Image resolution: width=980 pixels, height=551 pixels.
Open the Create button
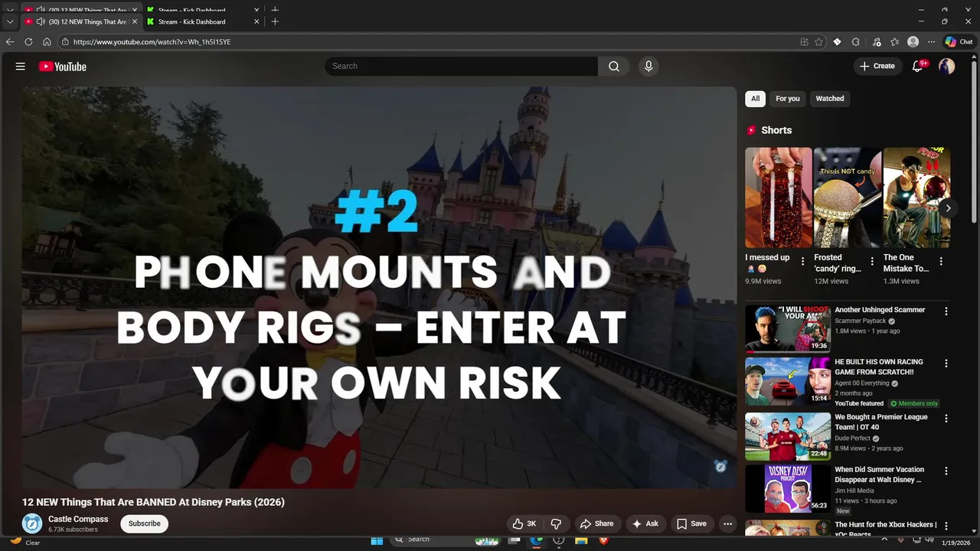877,67
